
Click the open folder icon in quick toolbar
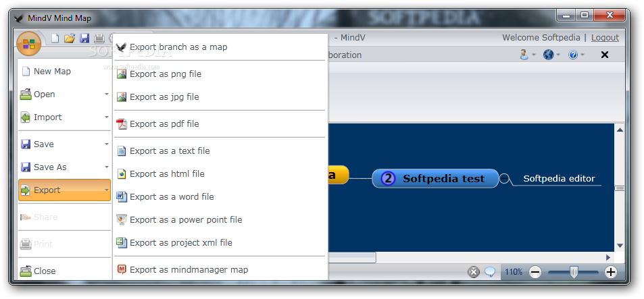coord(70,38)
